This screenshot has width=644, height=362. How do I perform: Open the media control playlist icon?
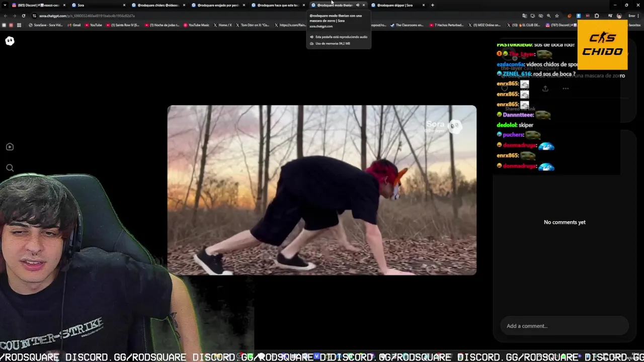coord(610,16)
